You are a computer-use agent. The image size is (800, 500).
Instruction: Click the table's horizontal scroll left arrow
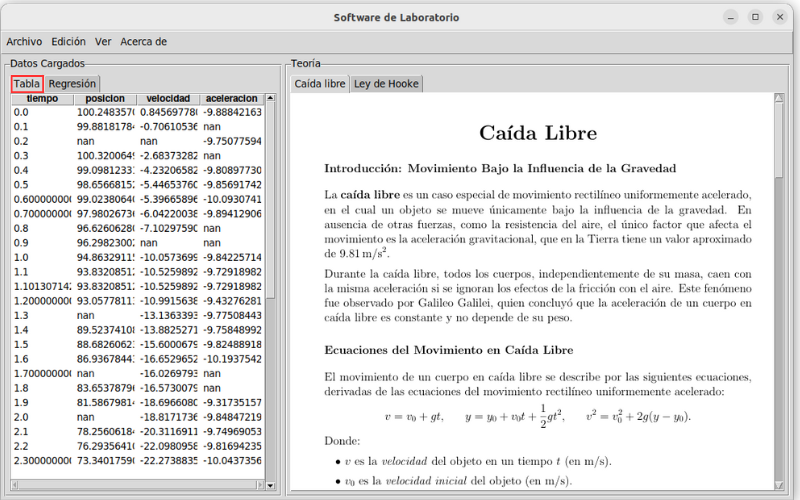tap(15, 485)
